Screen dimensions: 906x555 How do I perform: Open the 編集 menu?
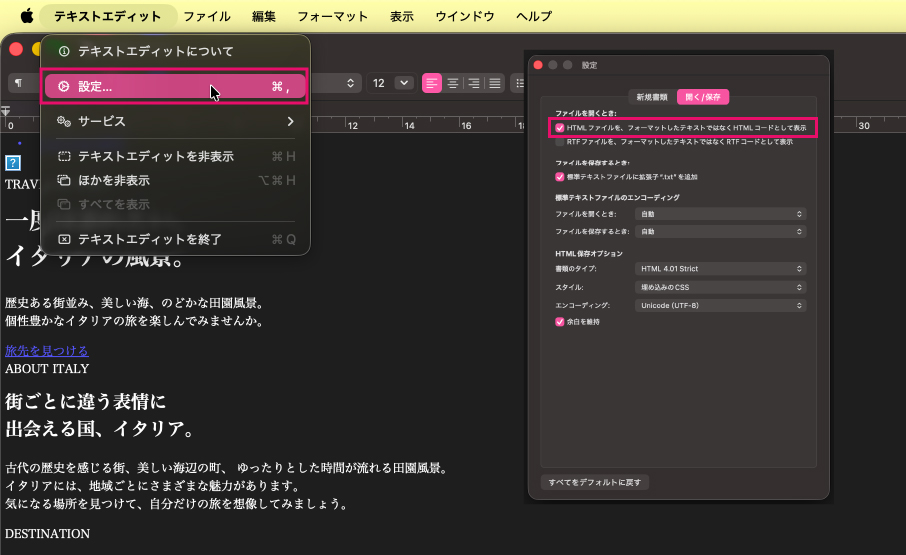[263, 16]
